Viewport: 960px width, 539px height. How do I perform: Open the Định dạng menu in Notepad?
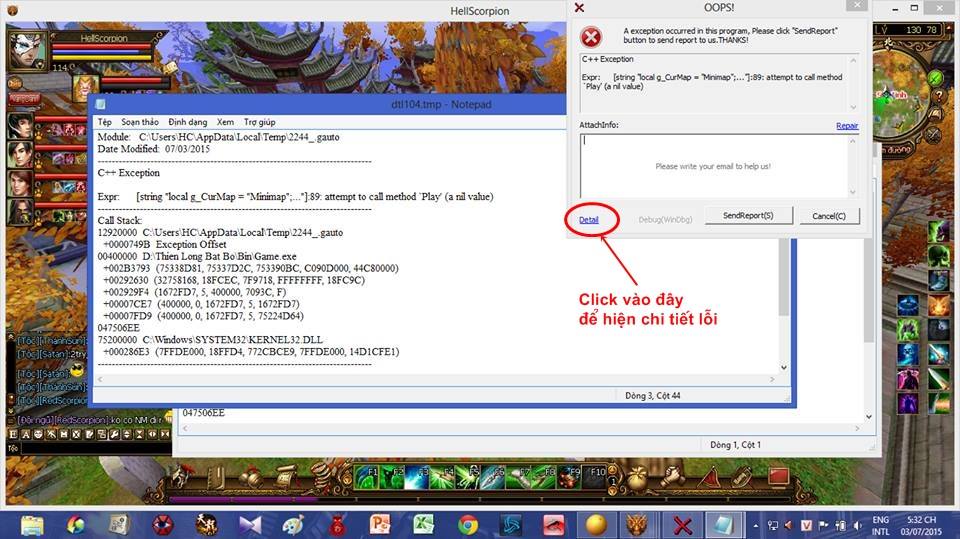[187, 122]
